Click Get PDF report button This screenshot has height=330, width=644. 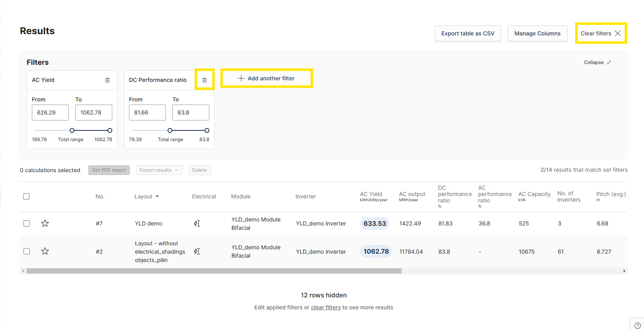[x=109, y=170]
